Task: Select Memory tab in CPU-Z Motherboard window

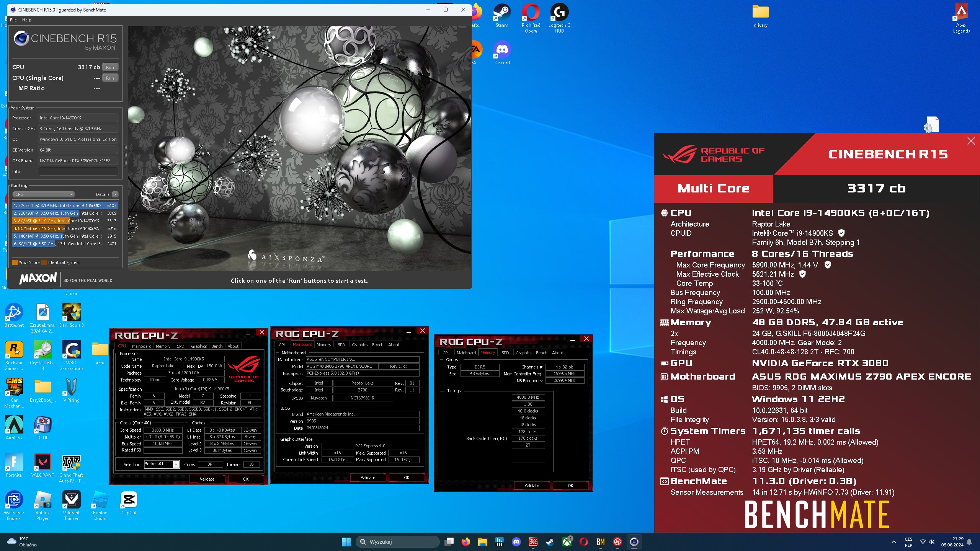Action: pos(324,344)
